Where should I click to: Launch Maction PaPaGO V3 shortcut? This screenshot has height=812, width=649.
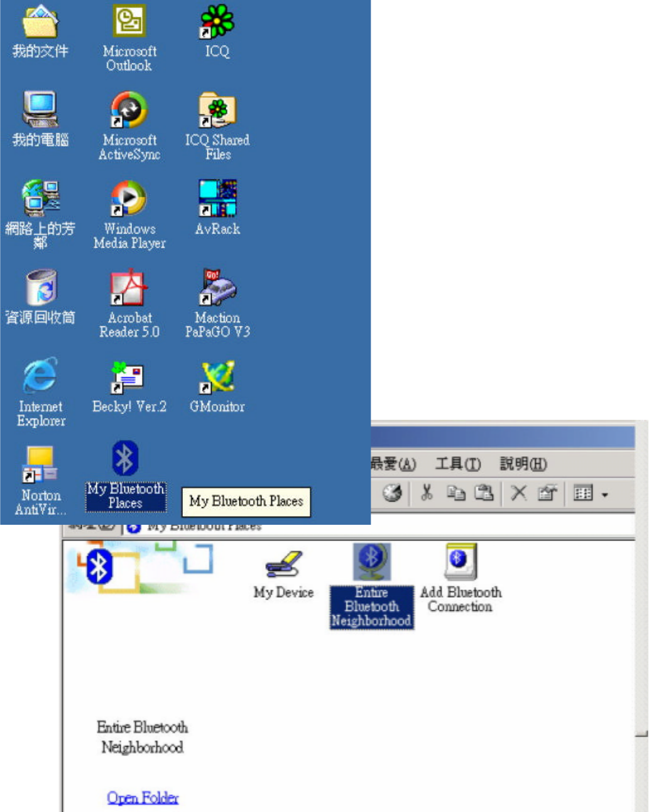click(217, 304)
